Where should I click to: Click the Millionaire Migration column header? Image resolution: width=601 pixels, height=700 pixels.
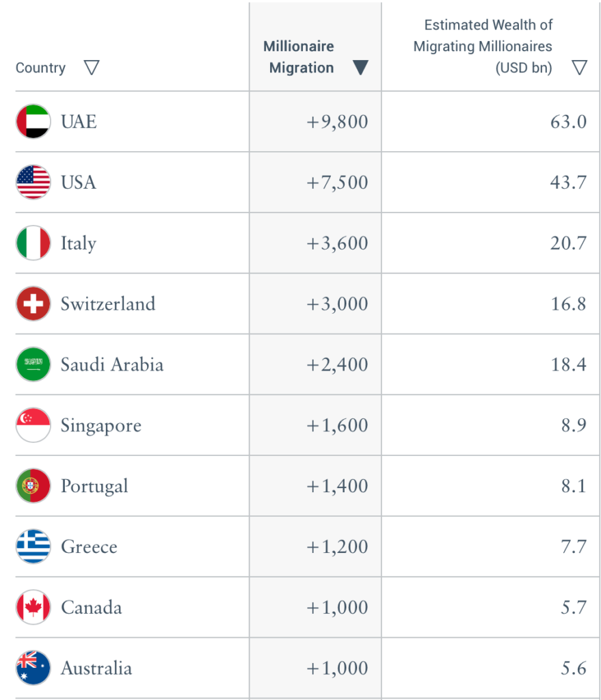(299, 57)
